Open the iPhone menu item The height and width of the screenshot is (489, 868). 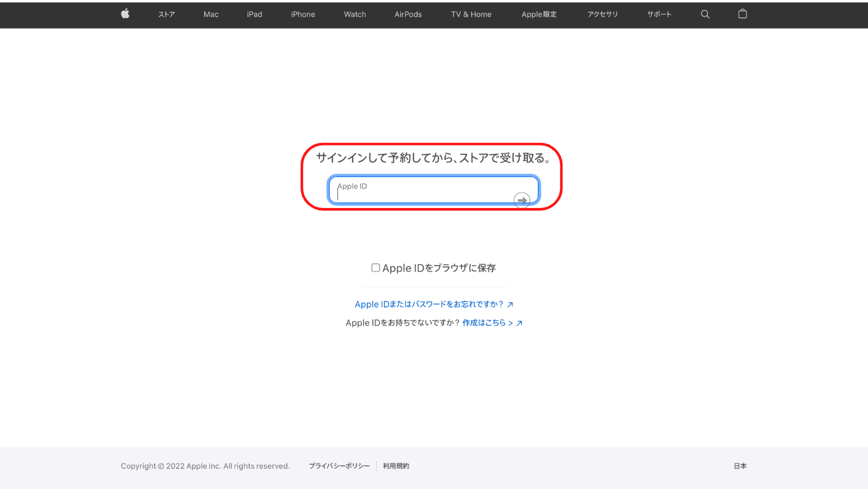303,14
